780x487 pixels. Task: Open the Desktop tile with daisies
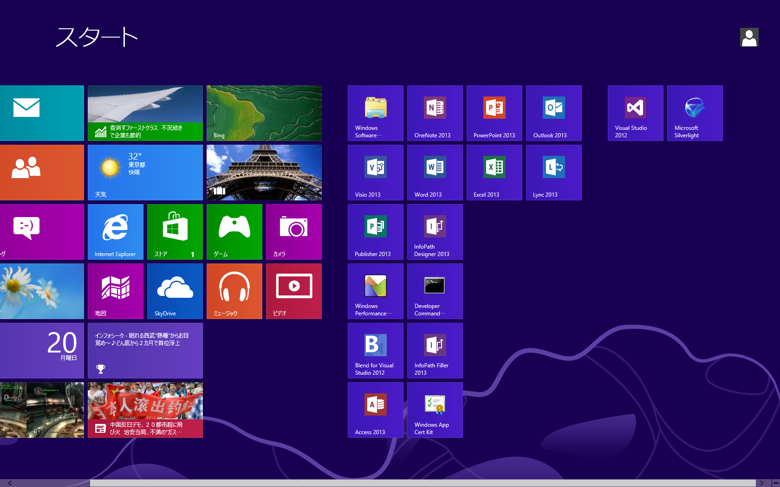point(42,291)
